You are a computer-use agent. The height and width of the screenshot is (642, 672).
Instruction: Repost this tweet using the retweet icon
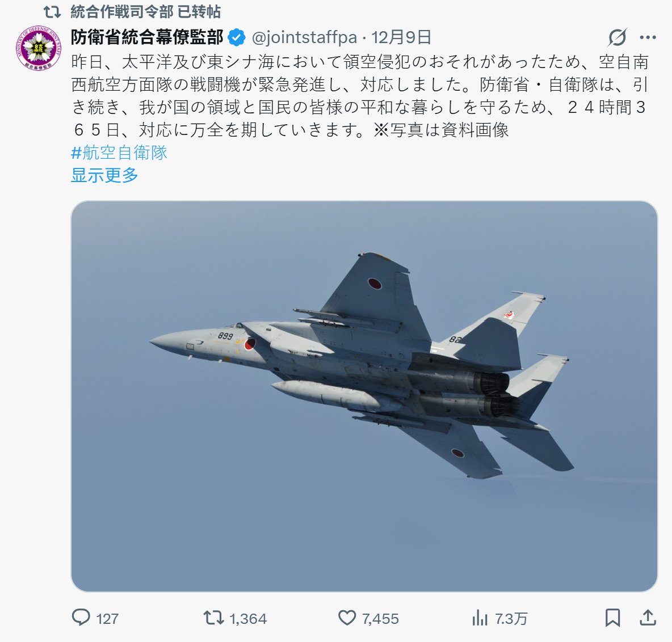213,618
